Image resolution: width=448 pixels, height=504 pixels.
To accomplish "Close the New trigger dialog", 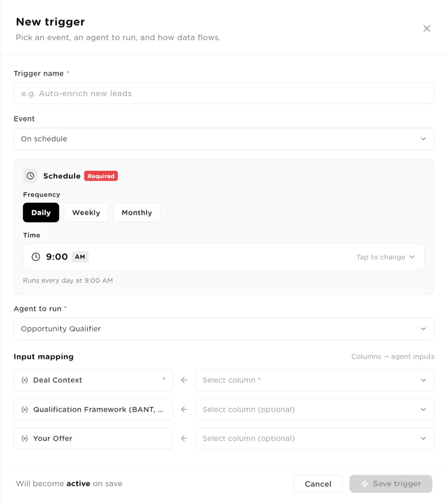I will pos(427,28).
